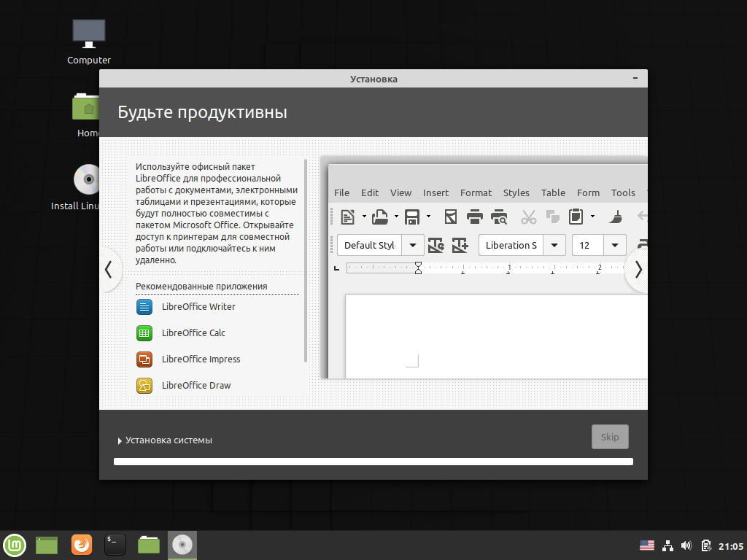The height and width of the screenshot is (560, 747).
Task: Click dropdown arrow beside Save icon
Action: pyautogui.click(x=428, y=217)
